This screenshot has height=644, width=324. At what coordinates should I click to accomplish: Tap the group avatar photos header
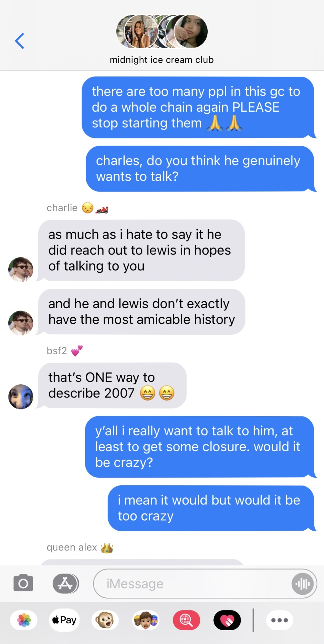coord(162,32)
